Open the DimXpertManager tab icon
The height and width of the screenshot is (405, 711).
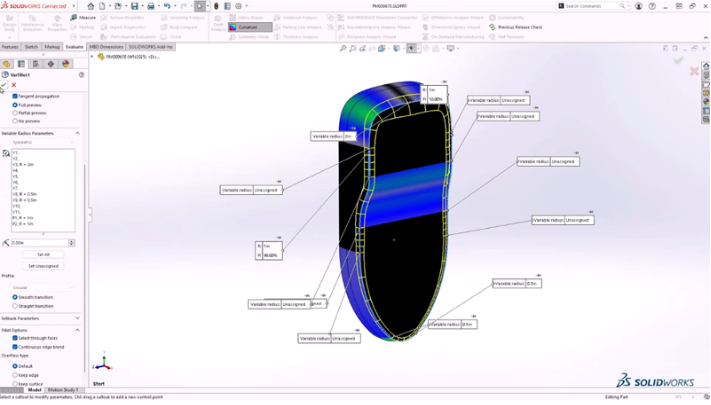[x=51, y=64]
